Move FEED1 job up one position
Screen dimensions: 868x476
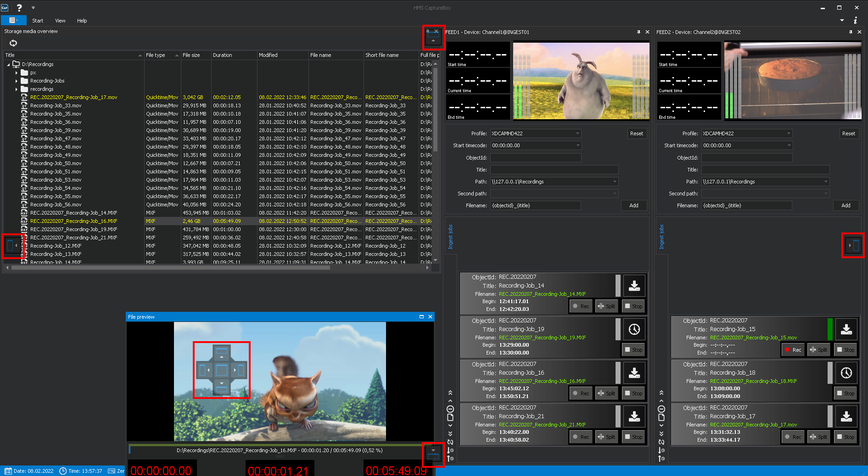tap(450, 401)
